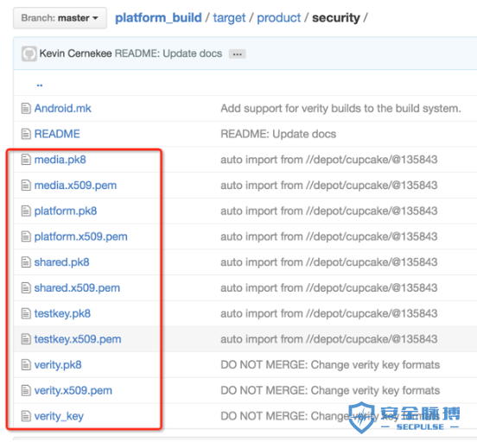Click Kevin Cernekee's avatar icon

[x=29, y=54]
